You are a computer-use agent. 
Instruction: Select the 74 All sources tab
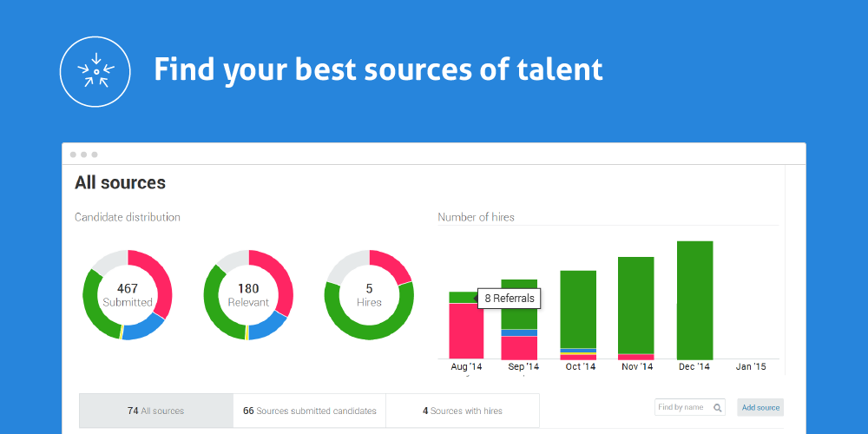[156, 411]
